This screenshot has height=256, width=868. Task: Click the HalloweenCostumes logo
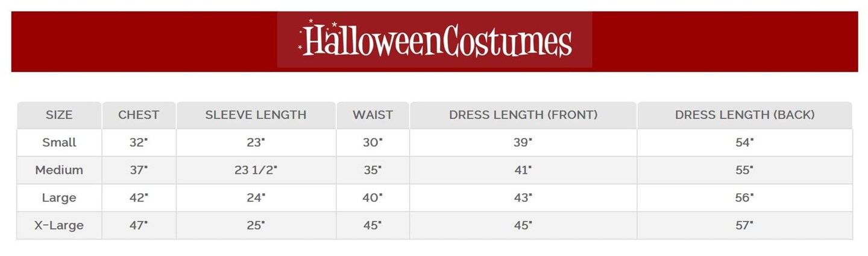pyautogui.click(x=435, y=41)
